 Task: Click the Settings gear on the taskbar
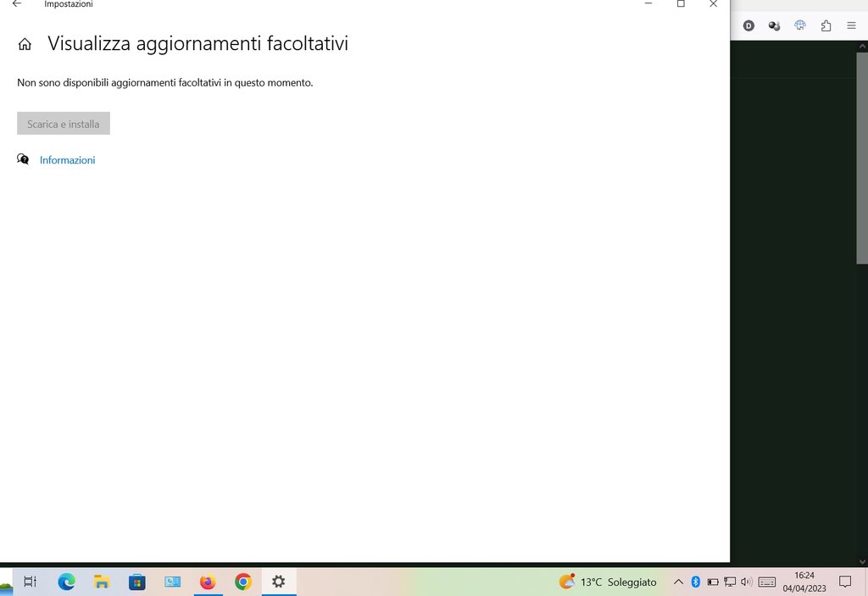[278, 582]
